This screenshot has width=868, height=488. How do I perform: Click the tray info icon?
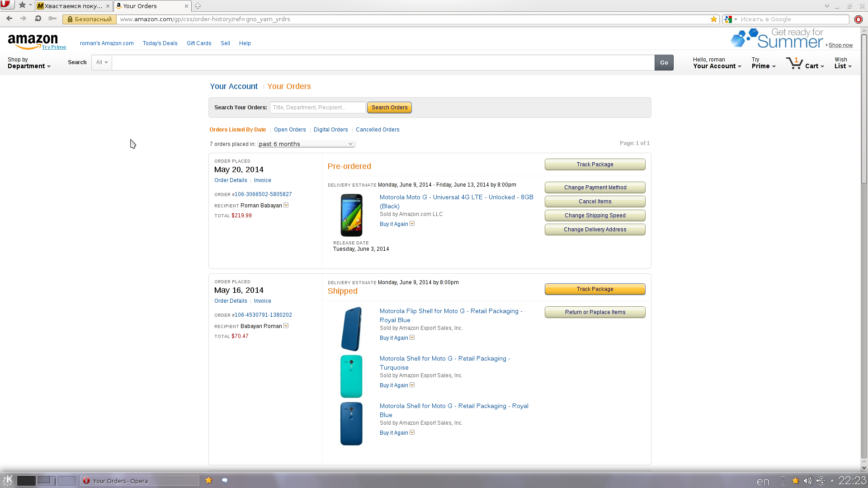coord(783,481)
